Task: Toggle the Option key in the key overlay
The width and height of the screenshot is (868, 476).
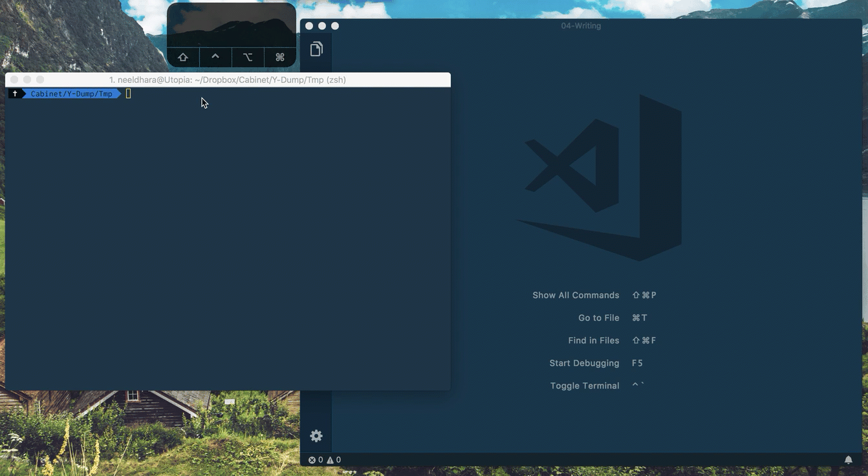Action: pos(248,57)
